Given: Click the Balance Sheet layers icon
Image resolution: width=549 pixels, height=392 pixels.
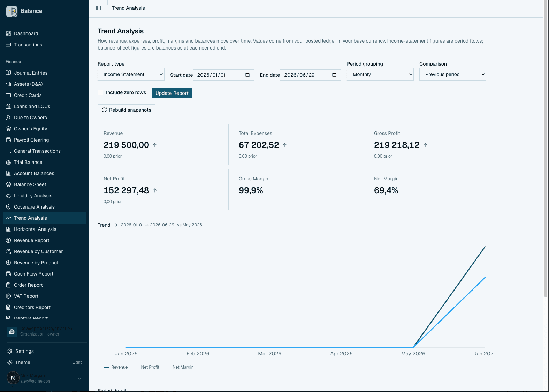Looking at the screenshot, I should [8, 184].
